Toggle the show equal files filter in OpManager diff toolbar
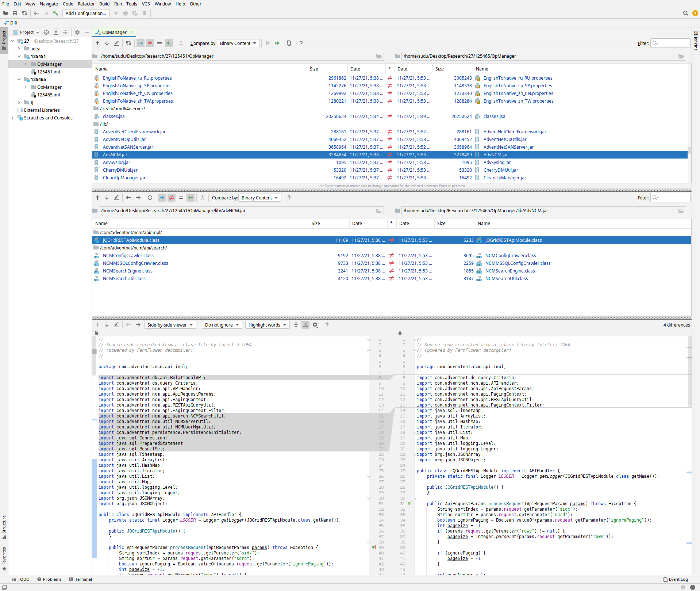Viewport: 700px width, 591px height. (x=159, y=43)
